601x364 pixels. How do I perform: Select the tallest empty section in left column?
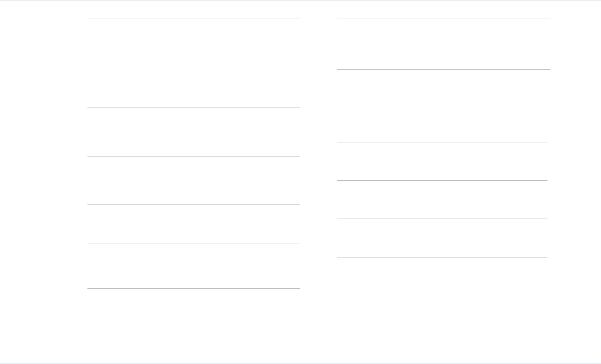coord(194,63)
